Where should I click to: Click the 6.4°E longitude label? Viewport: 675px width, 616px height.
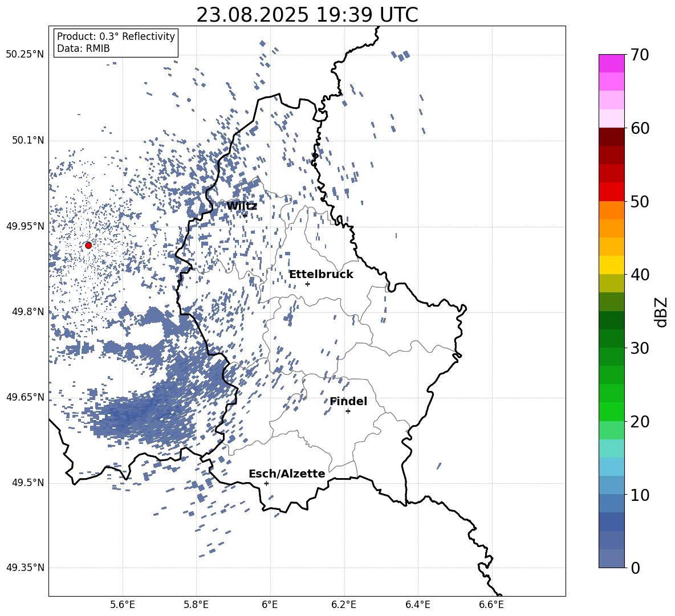tap(417, 605)
